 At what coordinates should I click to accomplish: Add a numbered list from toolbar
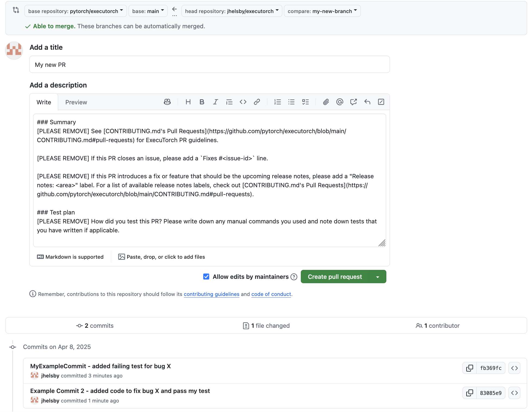tap(277, 102)
